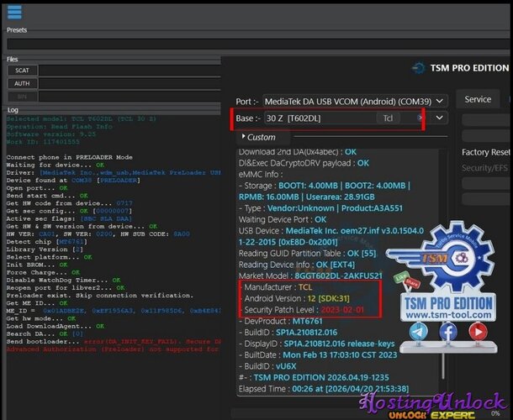Click log line 'Preloader exist. Skip connection verification.'
The image size is (513, 420).
point(100,296)
